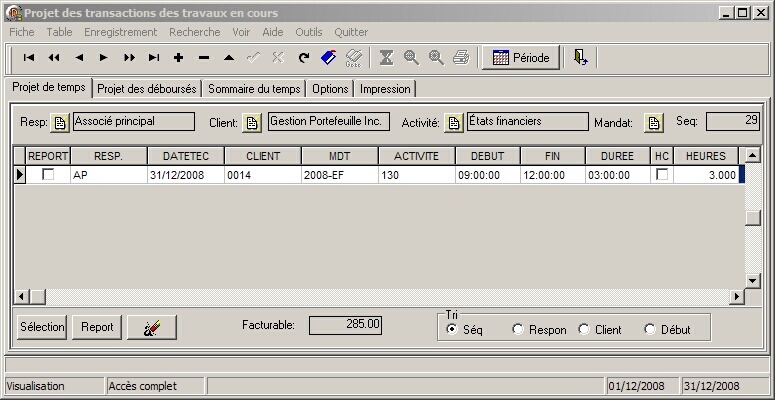Screen dimensions: 775x400
Task: Click the Report button
Action: pyautogui.click(x=97, y=327)
